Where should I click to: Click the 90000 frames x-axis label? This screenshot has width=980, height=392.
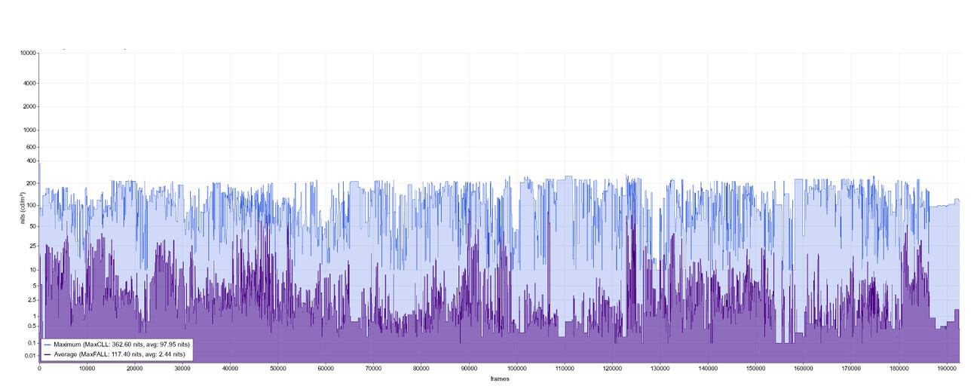[x=469, y=369]
